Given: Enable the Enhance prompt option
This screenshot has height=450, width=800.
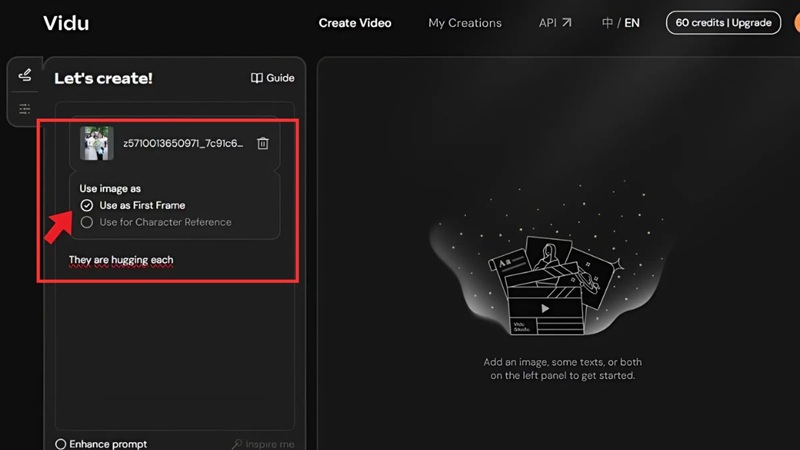Looking at the screenshot, I should coord(61,444).
